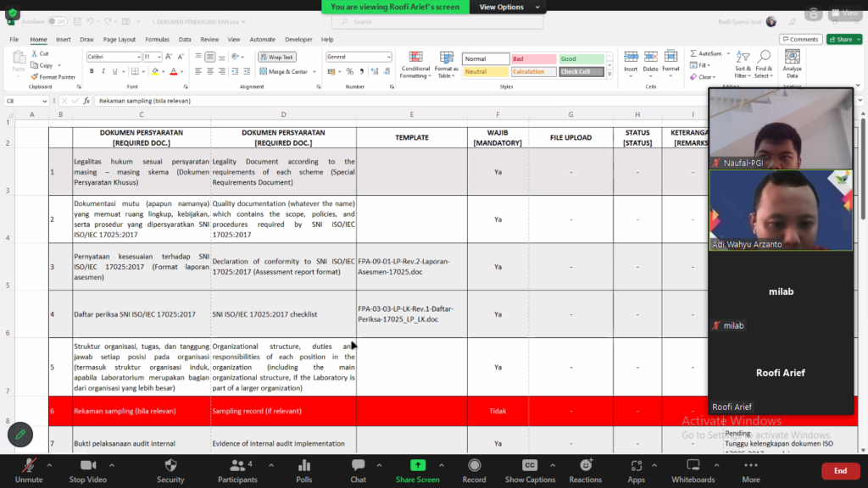
Task: Click the AutoSum sigma icon
Action: pyautogui.click(x=693, y=53)
